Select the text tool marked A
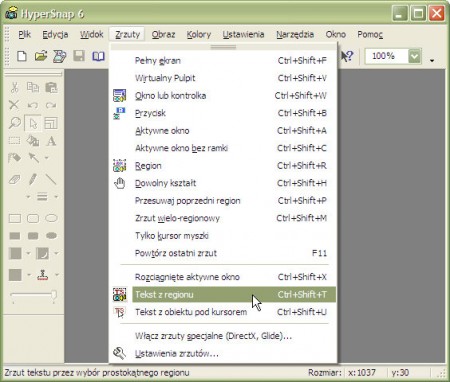This screenshot has width=450, height=382. [51, 141]
